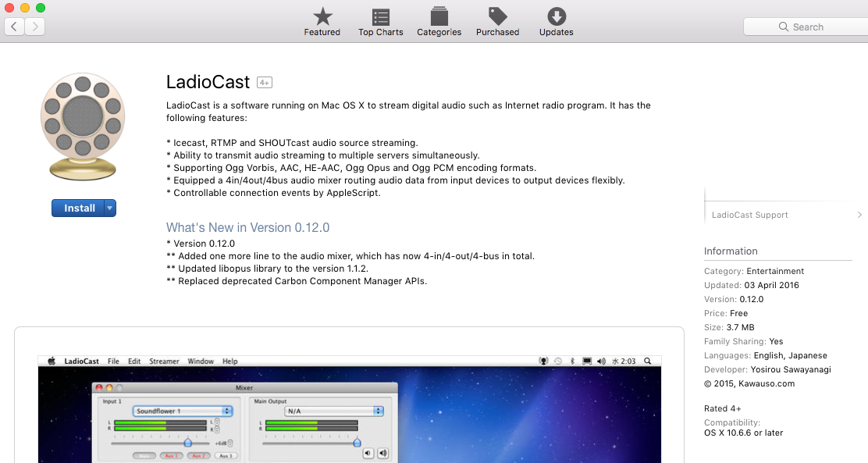Open the Updates tab

pos(557,22)
